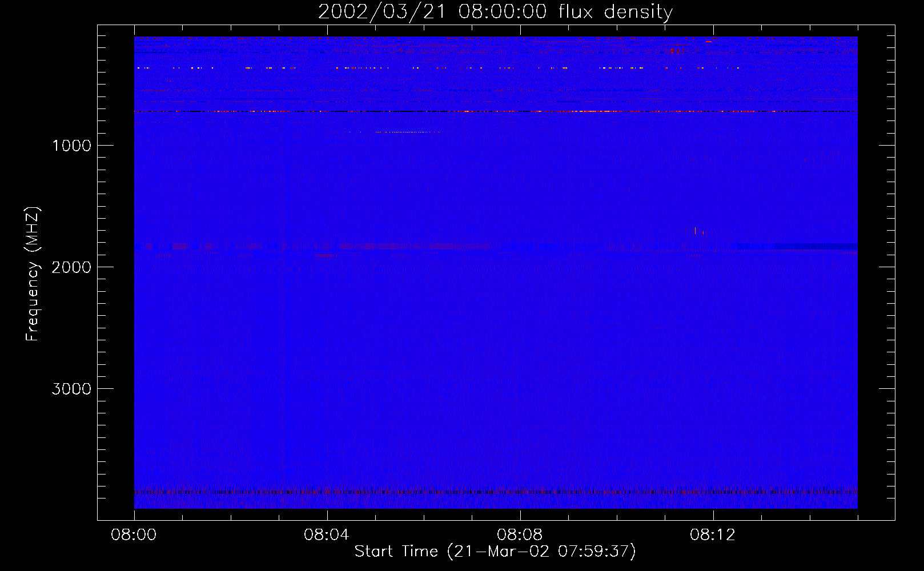Click the "08:04" time tick label

(327, 535)
